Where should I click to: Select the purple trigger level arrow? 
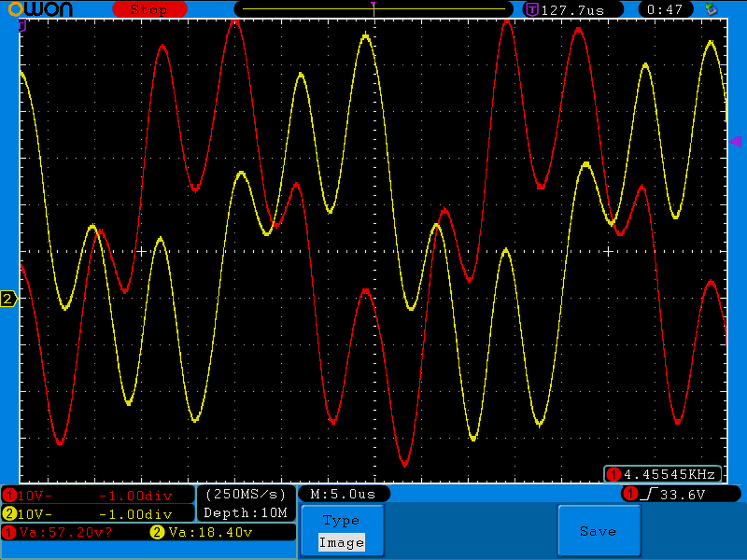735,141
